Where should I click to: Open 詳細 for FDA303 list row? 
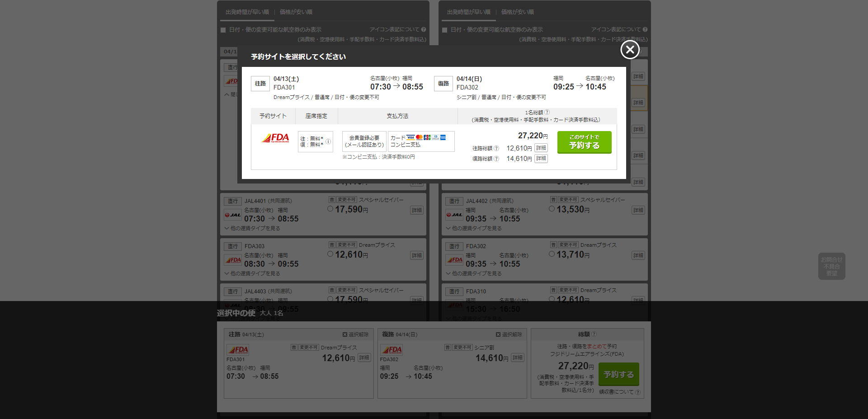click(417, 255)
